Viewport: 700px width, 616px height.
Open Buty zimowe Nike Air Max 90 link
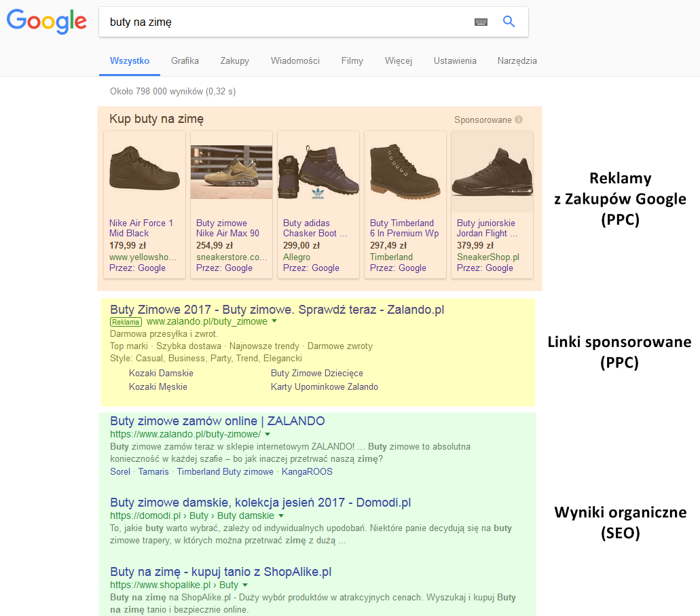click(x=227, y=228)
